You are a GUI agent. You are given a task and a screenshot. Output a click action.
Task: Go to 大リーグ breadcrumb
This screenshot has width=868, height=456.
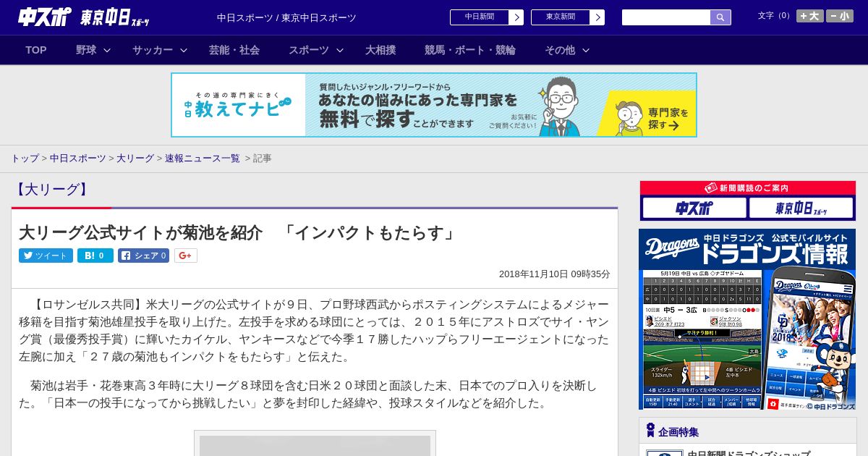(135, 158)
